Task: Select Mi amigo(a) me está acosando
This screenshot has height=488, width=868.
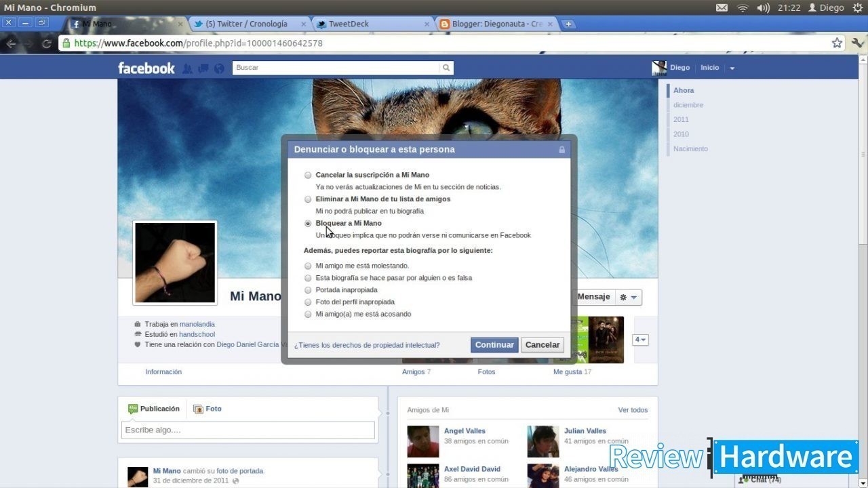Action: [x=309, y=314]
